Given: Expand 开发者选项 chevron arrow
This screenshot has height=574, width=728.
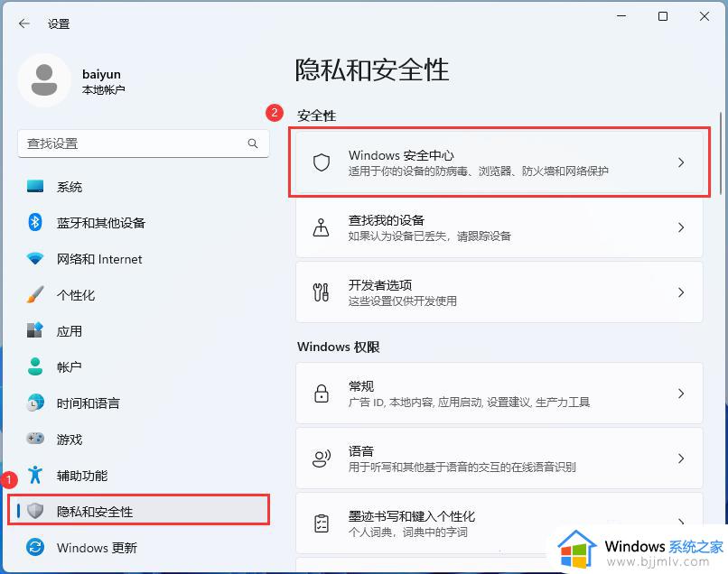Looking at the screenshot, I should pos(681,292).
